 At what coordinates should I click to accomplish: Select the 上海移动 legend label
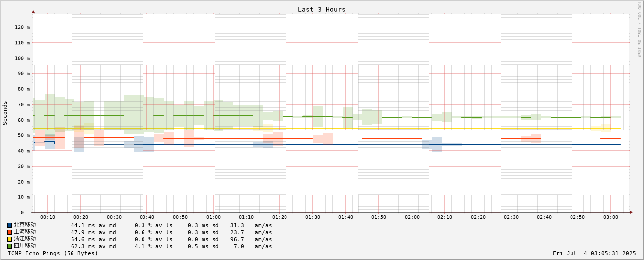(25, 232)
